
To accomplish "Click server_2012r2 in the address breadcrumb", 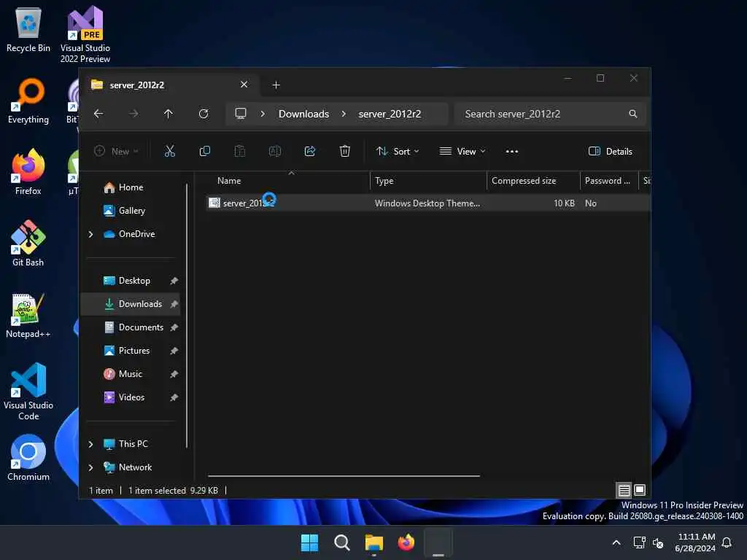I will click(390, 114).
